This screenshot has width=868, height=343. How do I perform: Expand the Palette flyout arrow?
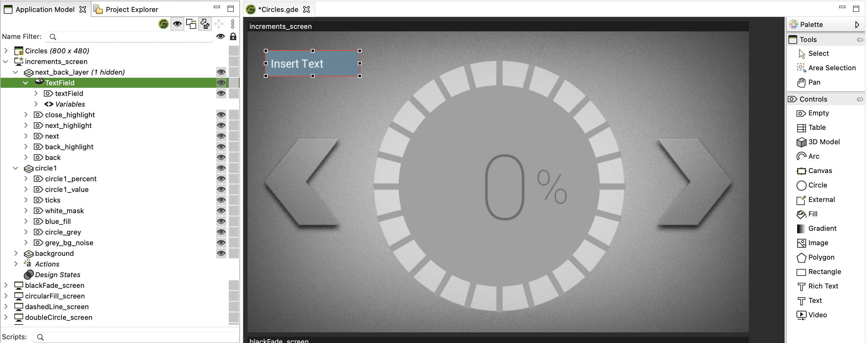click(x=857, y=25)
